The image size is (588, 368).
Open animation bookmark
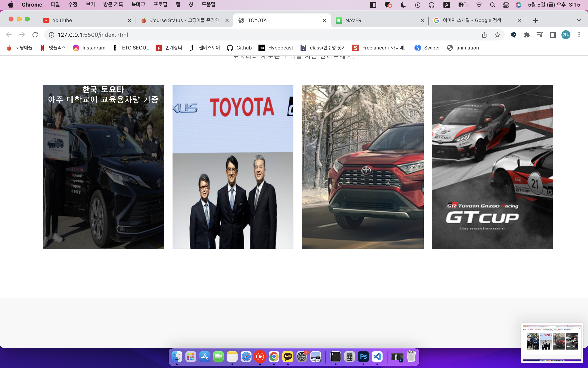click(x=463, y=48)
